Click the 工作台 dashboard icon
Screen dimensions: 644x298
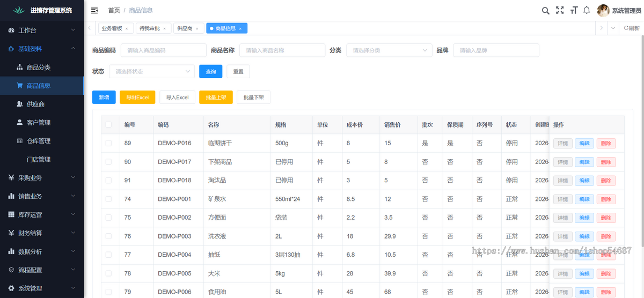click(11, 31)
